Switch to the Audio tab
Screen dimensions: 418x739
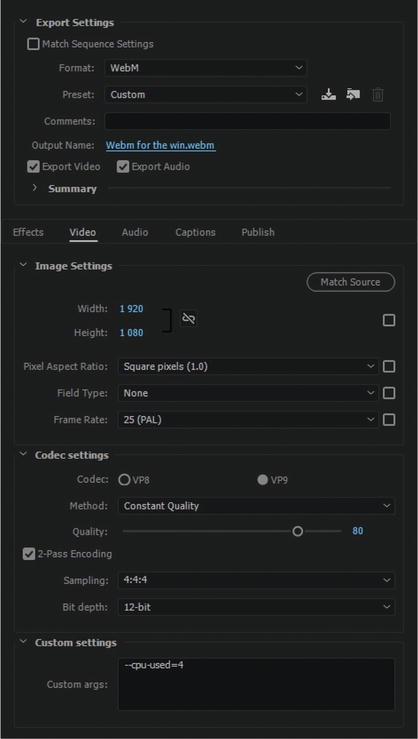(x=135, y=232)
